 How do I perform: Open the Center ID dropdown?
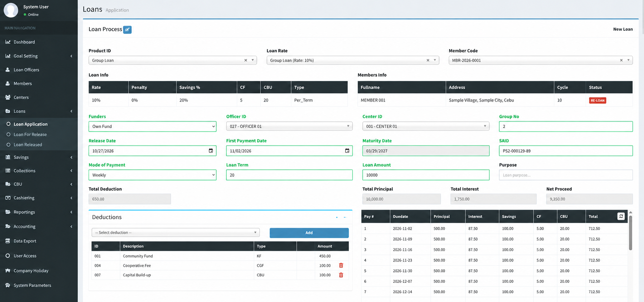[426, 126]
